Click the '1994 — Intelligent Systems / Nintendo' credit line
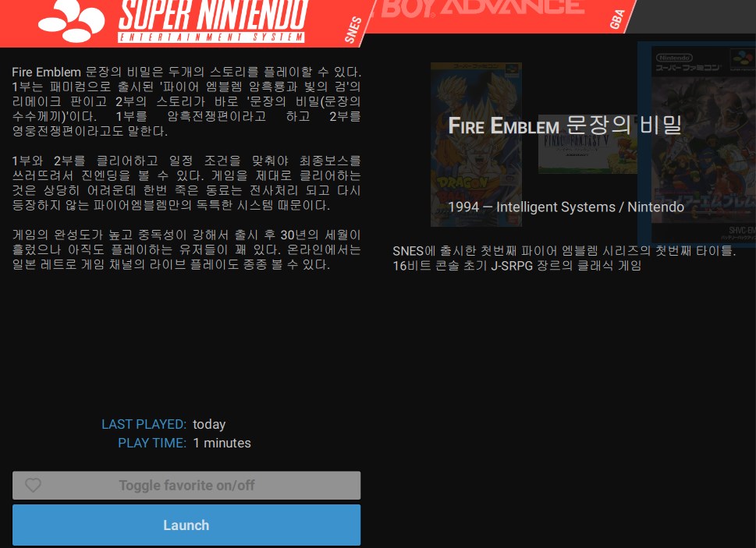 click(566, 207)
